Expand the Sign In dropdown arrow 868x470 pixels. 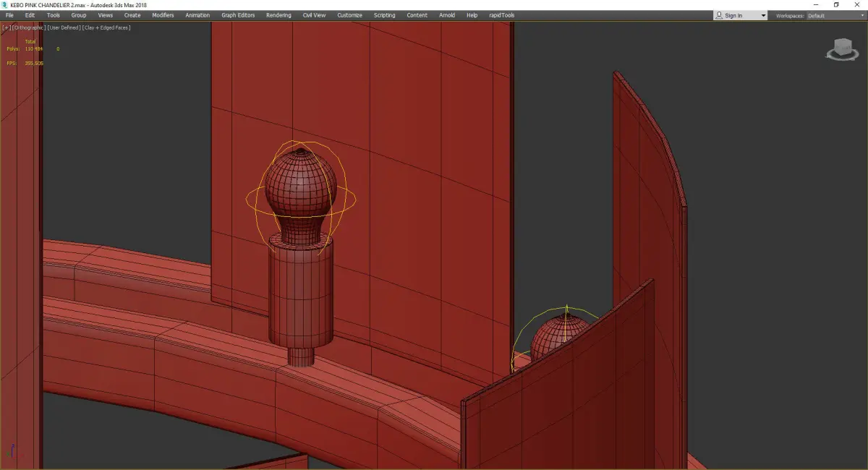(763, 15)
